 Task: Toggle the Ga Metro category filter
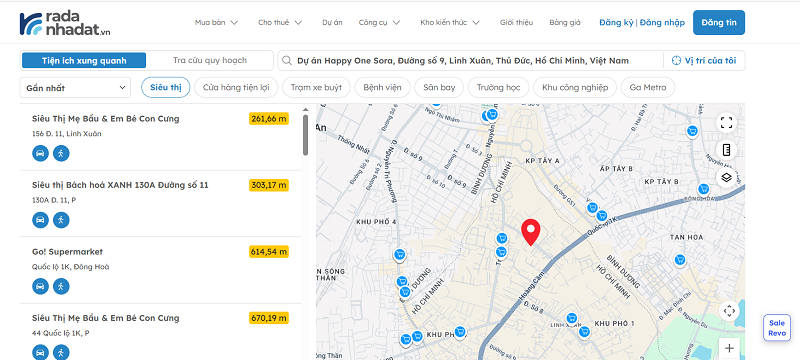pyautogui.click(x=647, y=87)
